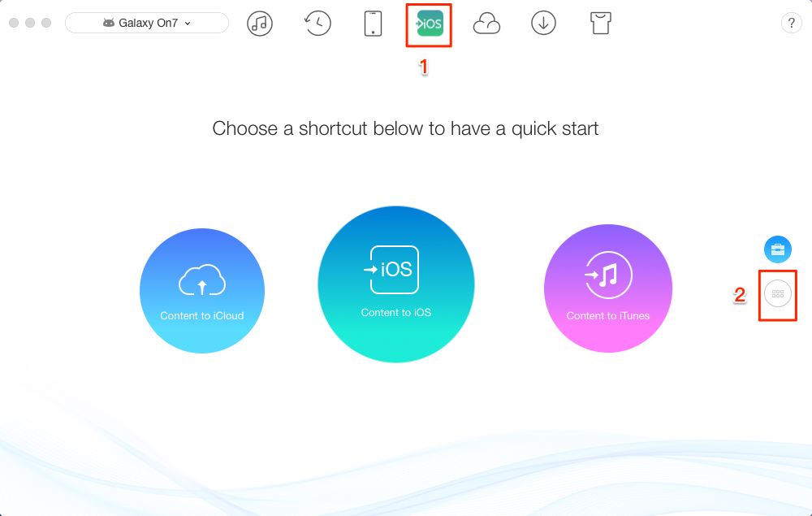
Task: Open the skin shirt icon
Action: click(601, 24)
